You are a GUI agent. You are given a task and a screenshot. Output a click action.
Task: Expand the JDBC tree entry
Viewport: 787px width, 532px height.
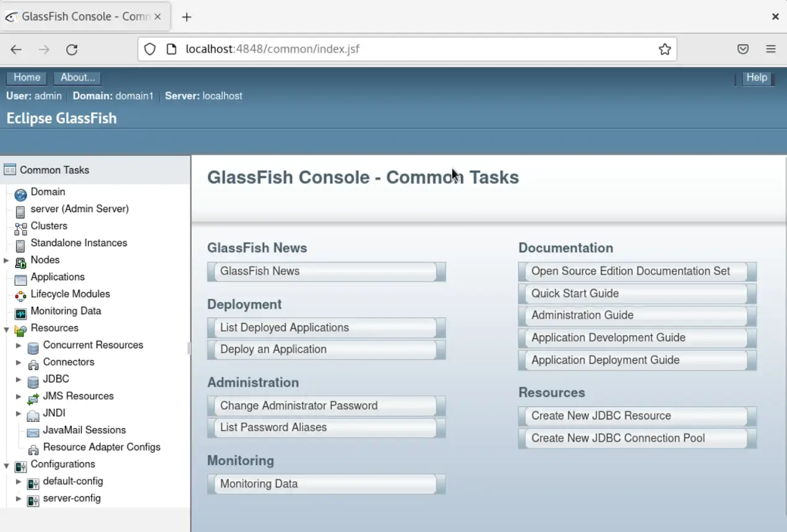(x=19, y=379)
